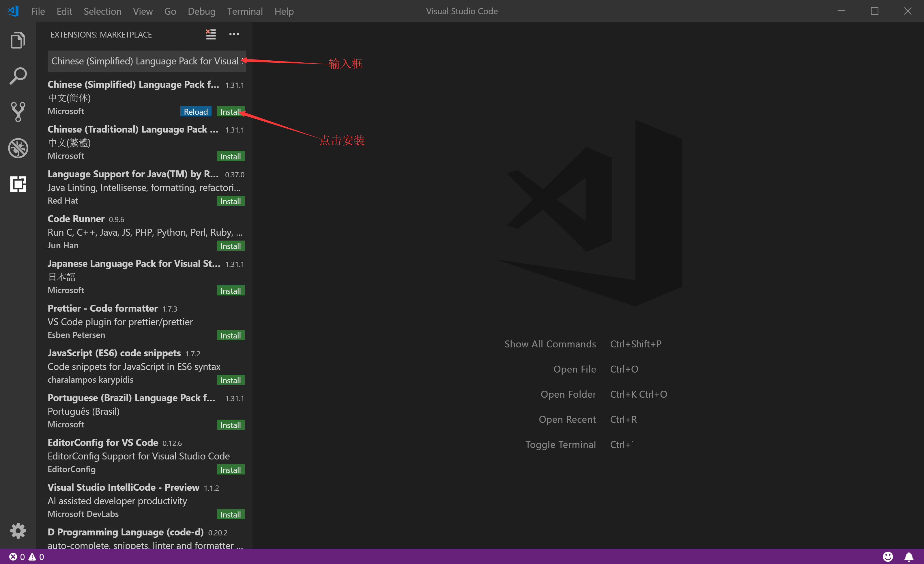The height and width of the screenshot is (564, 924).
Task: Click Reload for Chinese (Simplified) Language Pack
Action: [x=196, y=111]
